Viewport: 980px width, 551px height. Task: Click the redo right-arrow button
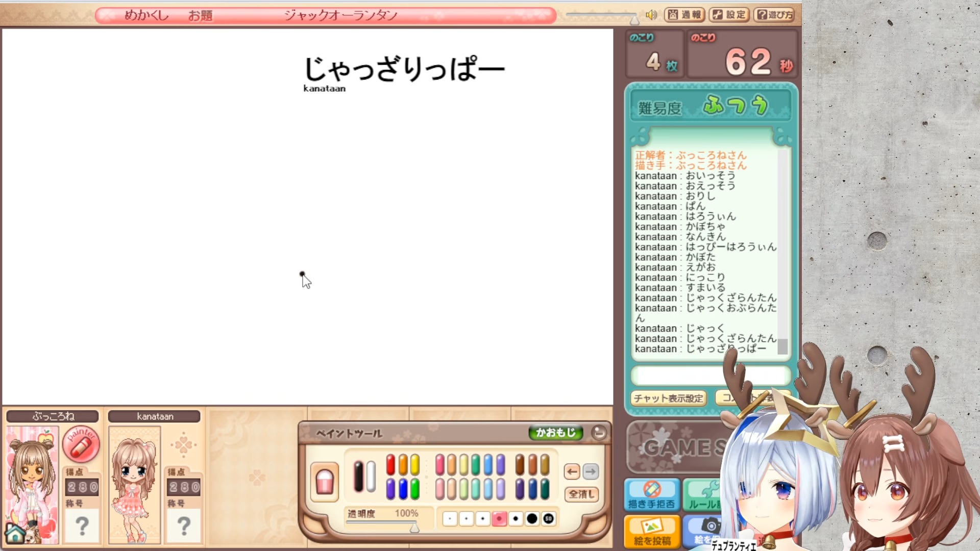click(591, 472)
